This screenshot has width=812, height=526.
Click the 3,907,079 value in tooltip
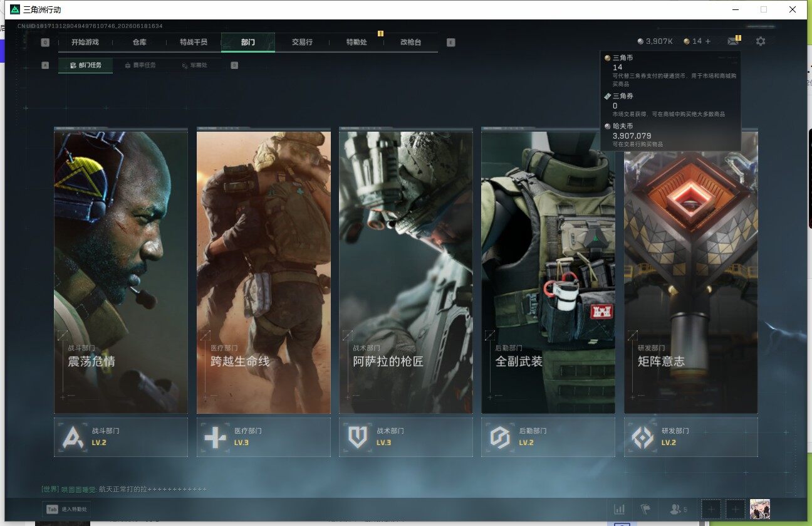632,135
